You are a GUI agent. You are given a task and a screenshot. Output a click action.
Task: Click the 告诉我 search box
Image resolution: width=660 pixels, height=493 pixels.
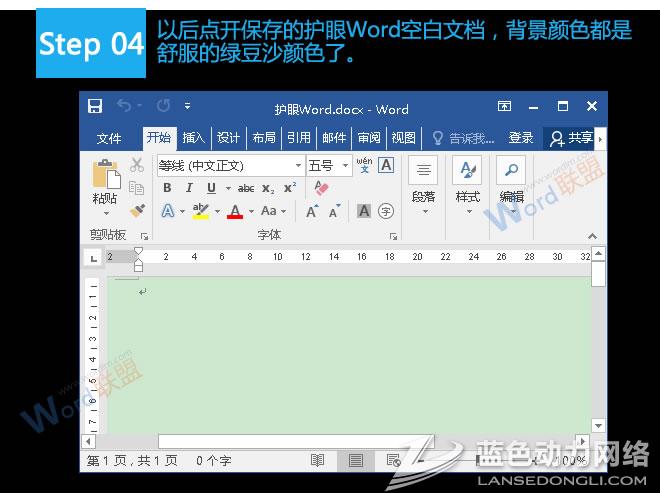(x=463, y=138)
